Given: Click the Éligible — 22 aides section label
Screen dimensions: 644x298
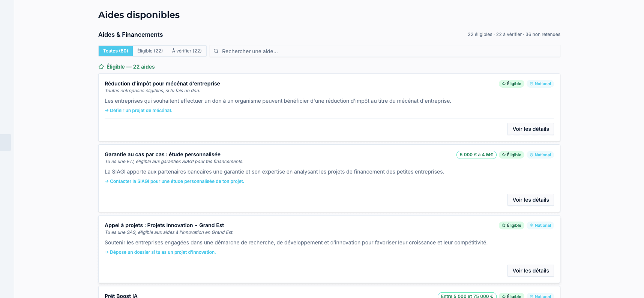Looking at the screenshot, I should (131, 67).
